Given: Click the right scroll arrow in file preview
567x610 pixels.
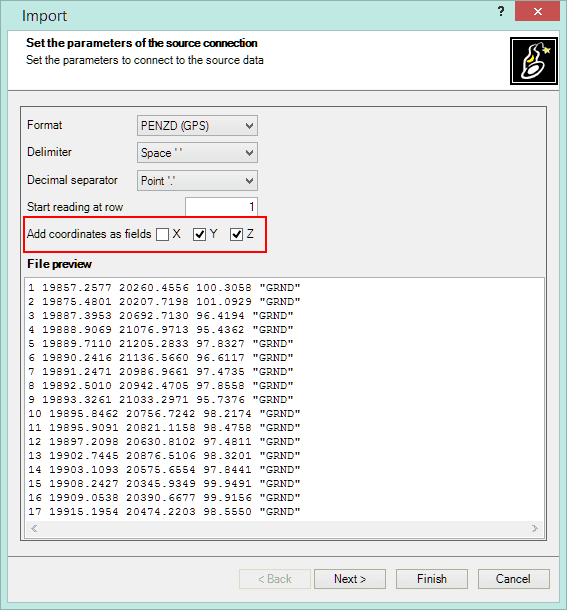Looking at the screenshot, I should click(535, 528).
